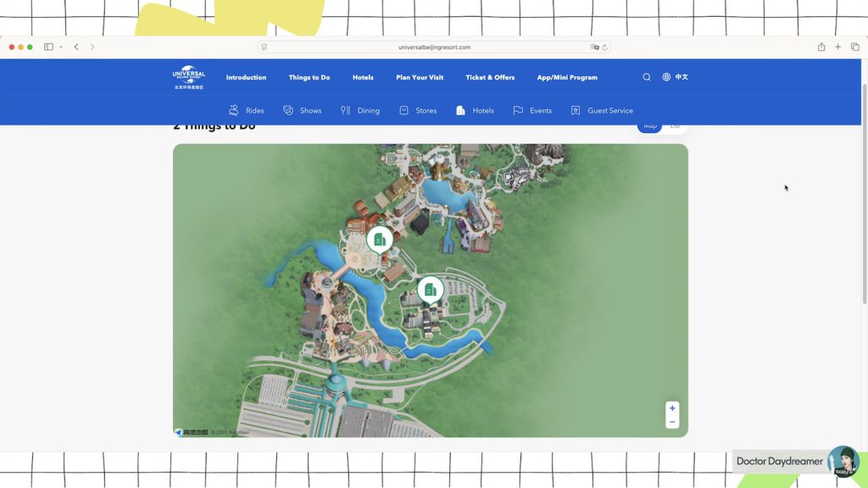
Task: Click the Universal Beijing Resort logo
Action: 188,78
